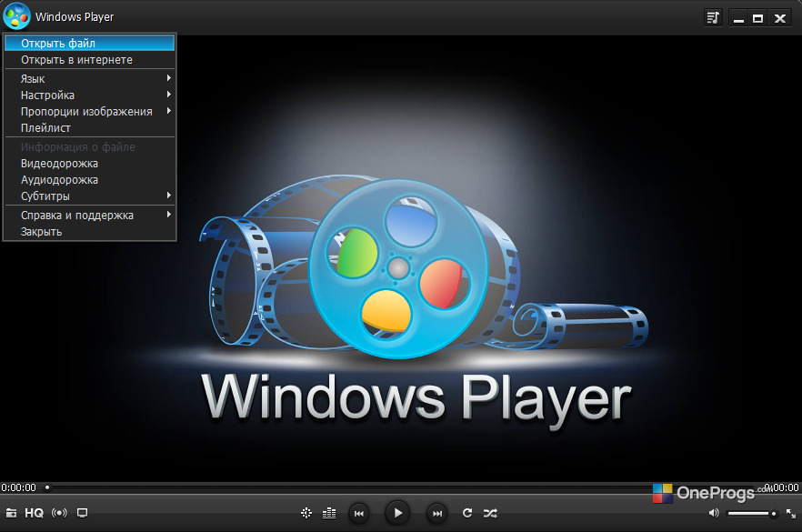The image size is (802, 532).
Task: Choose "Открыть в интернете" from menu
Action: pos(89,60)
